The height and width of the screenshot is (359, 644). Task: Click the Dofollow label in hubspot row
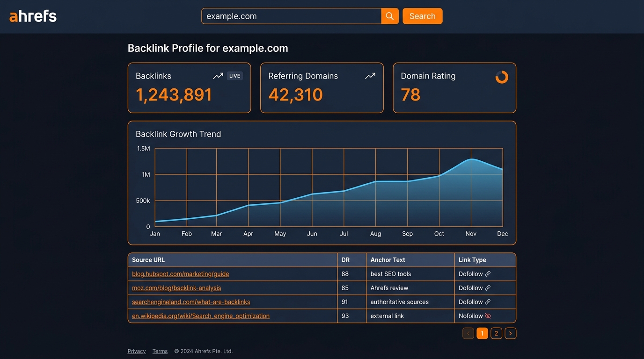click(471, 274)
